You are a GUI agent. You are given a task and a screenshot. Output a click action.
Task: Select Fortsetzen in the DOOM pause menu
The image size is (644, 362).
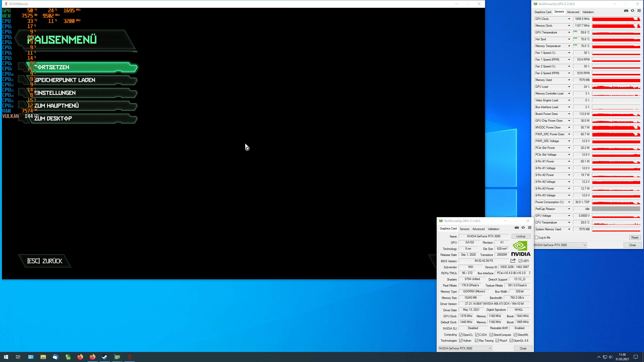pos(82,67)
